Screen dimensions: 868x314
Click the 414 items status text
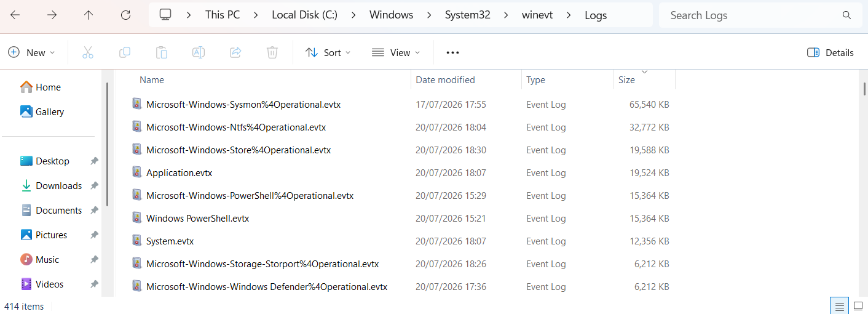point(24,306)
